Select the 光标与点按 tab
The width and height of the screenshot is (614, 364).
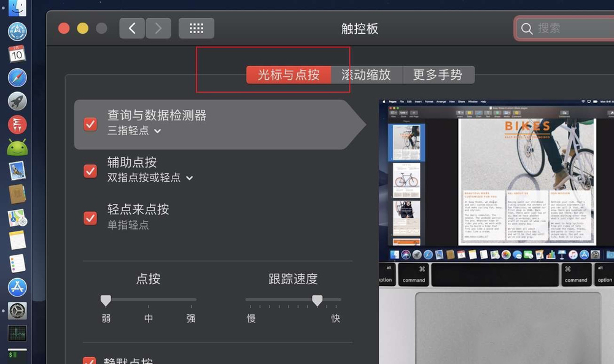pos(289,75)
